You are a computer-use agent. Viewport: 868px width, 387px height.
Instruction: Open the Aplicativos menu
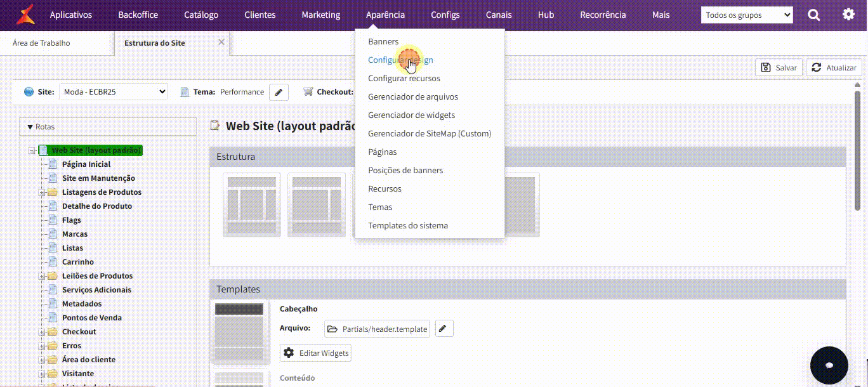tap(71, 15)
